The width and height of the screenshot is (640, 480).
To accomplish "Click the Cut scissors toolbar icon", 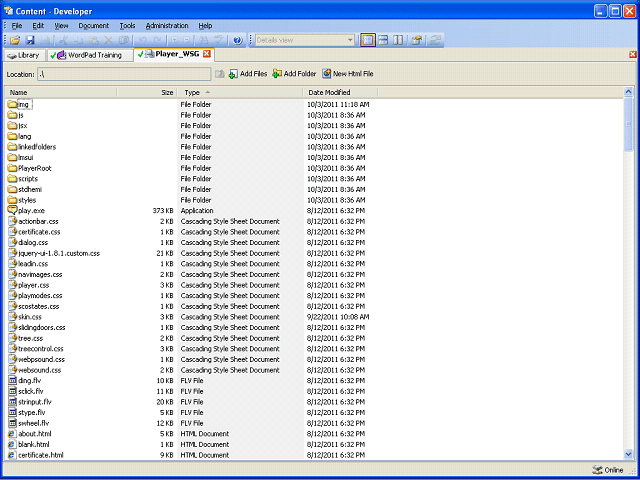I will pyautogui.click(x=63, y=40).
